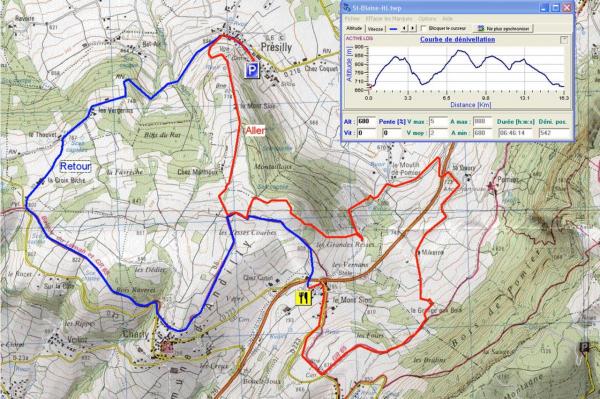Enable the Bloquer le curseur checkbox
The image size is (600, 399).
point(424,28)
